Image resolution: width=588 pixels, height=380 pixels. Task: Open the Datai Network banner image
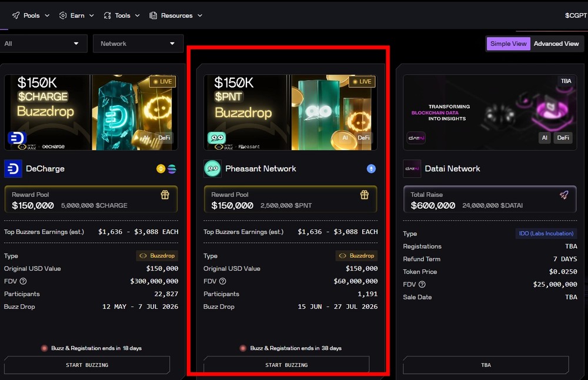pos(490,112)
